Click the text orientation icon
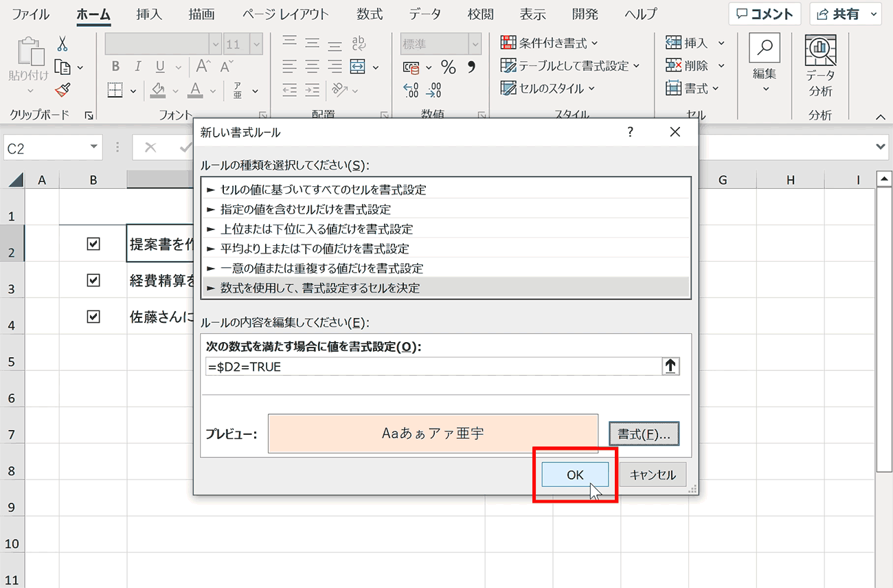The image size is (893, 588). click(339, 90)
